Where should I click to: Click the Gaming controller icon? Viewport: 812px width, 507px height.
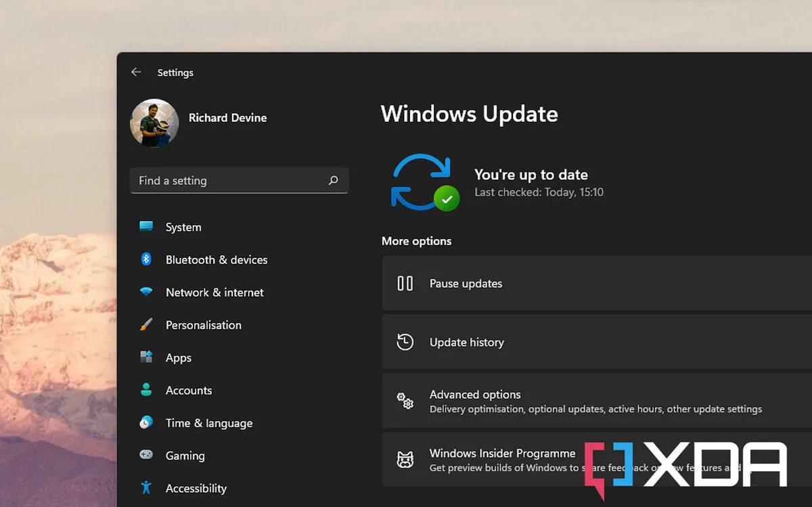pyautogui.click(x=146, y=455)
